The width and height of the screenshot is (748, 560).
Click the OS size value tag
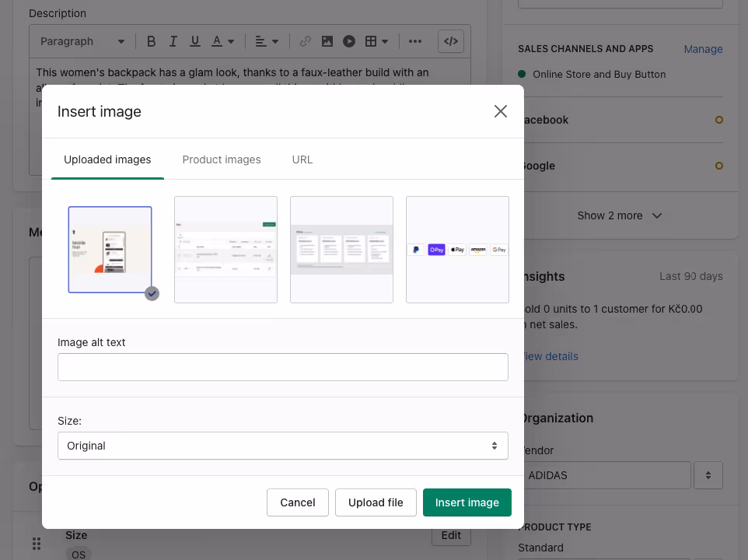79,555
